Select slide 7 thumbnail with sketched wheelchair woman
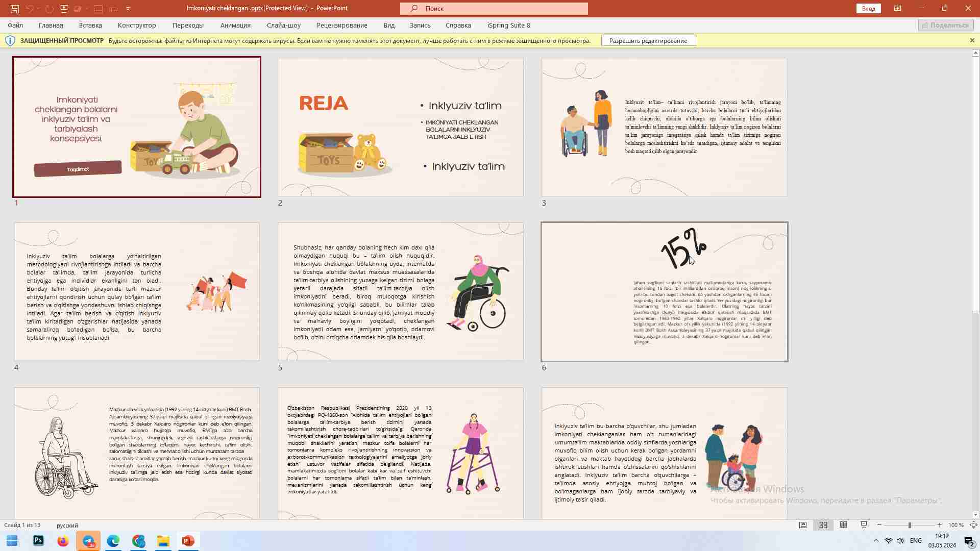The image size is (980, 551). pyautogui.click(x=137, y=453)
